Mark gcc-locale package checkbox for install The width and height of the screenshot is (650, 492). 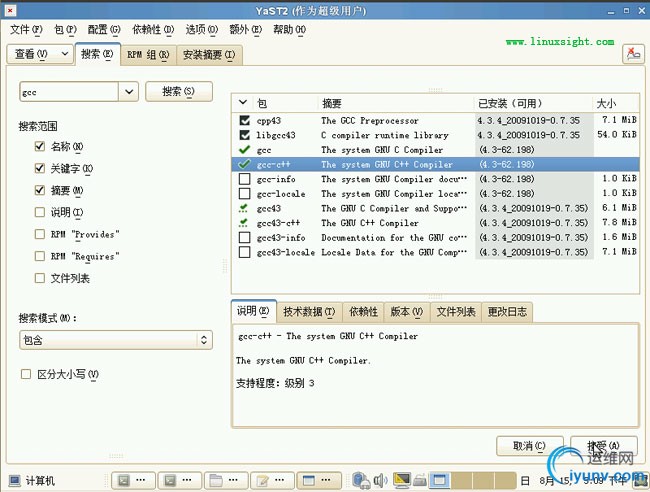tap(245, 194)
